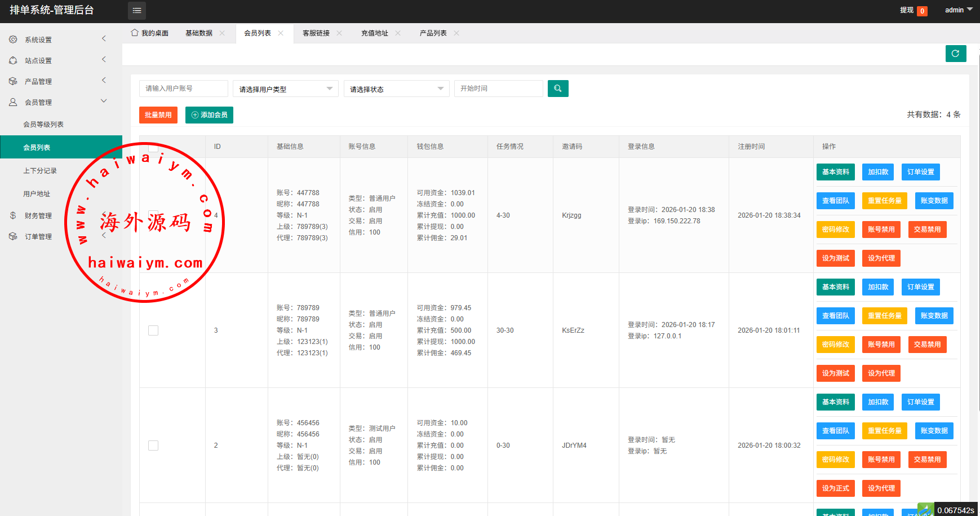This screenshot has height=516, width=980.
Task: Click the magnifier search button
Action: coord(558,89)
